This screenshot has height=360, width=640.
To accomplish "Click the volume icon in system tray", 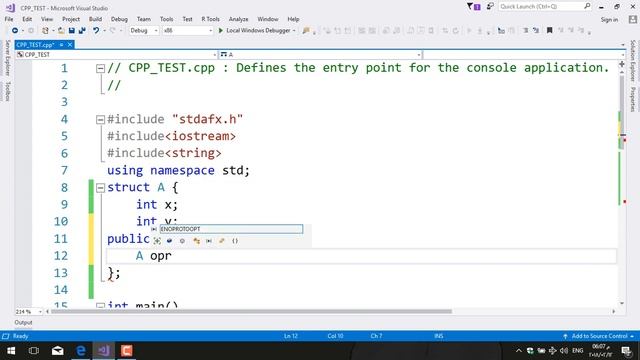I will point(564,351).
